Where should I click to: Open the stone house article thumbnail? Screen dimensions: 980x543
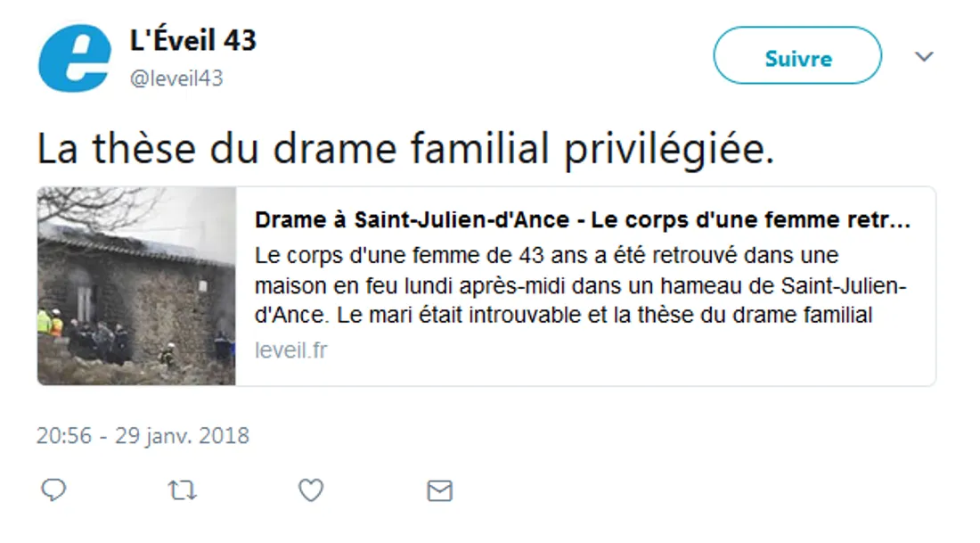click(136, 285)
